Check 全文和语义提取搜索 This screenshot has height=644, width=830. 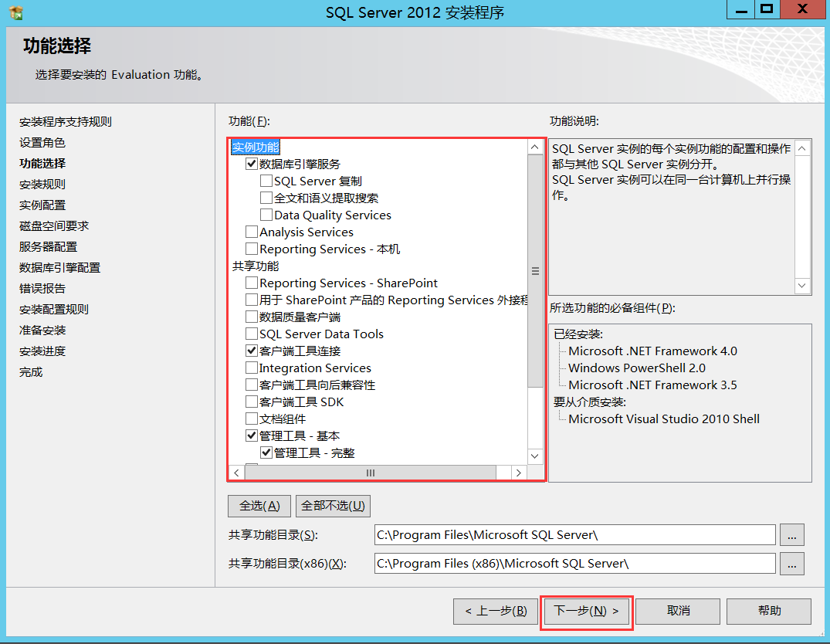click(x=266, y=198)
